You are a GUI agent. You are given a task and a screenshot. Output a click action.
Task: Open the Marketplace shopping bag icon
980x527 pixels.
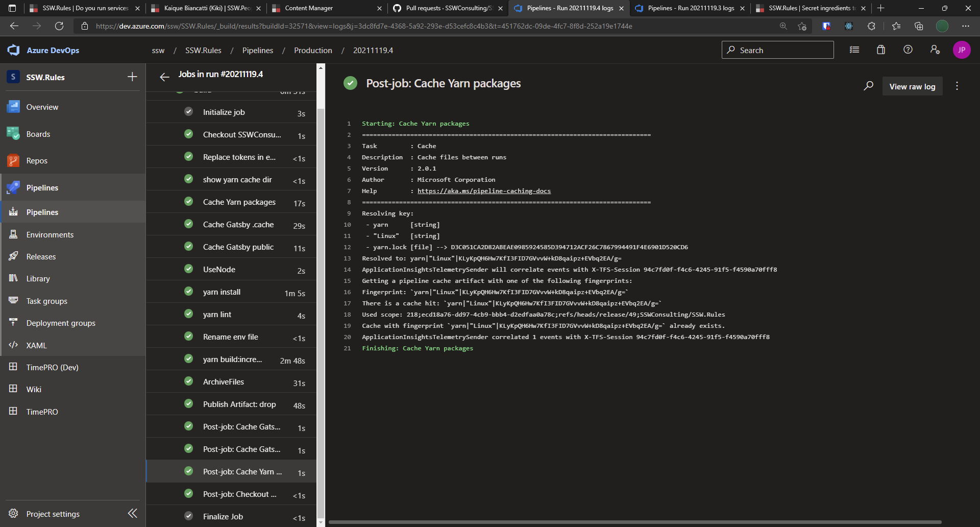[x=881, y=50]
